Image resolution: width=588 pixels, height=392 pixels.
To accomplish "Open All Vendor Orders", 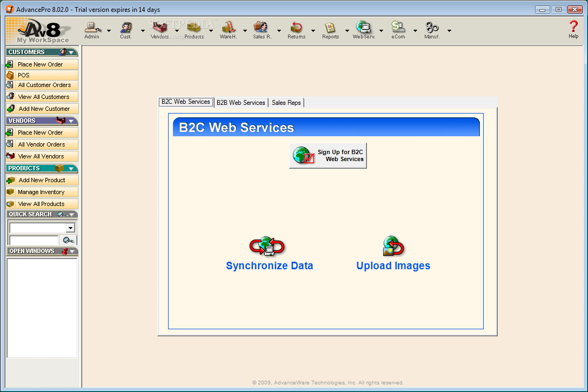I will point(42,144).
